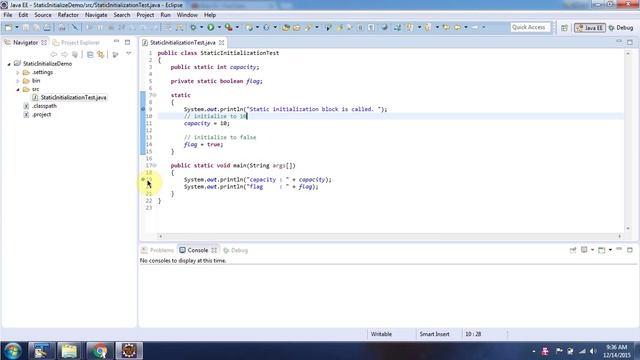Open the Refactor menu

[68, 15]
